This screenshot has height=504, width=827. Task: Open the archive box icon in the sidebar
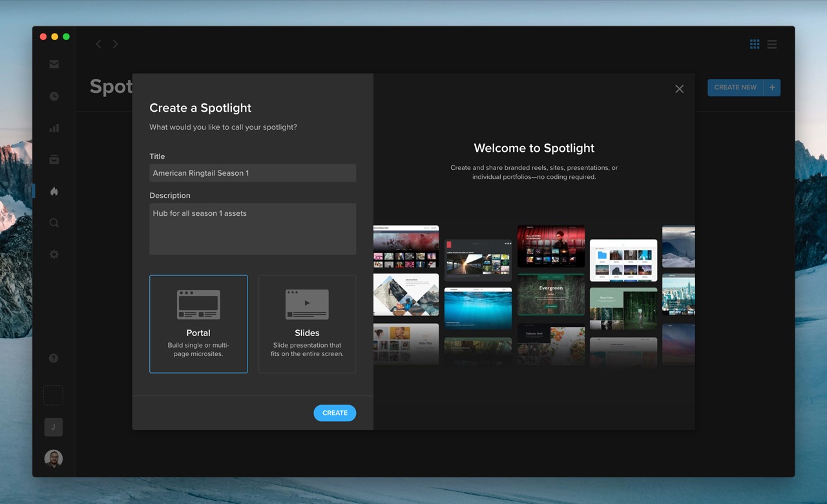[x=54, y=160]
